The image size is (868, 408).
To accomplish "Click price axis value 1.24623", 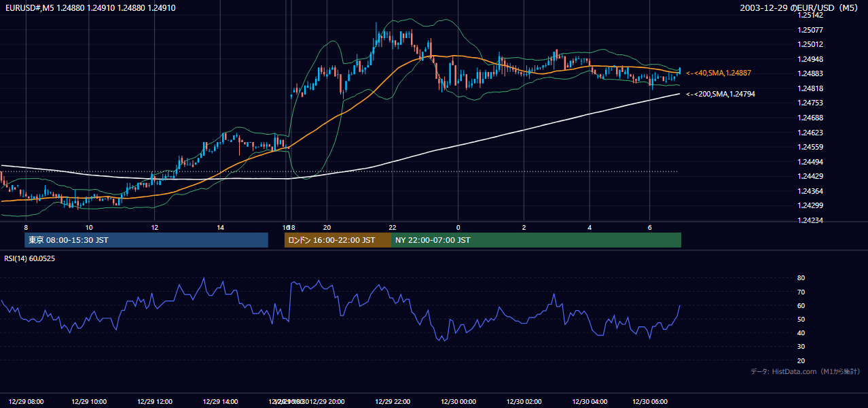I will (x=810, y=133).
